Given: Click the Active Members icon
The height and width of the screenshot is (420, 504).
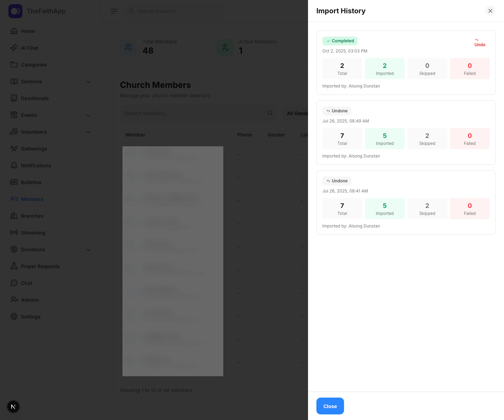Looking at the screenshot, I should (x=225, y=47).
